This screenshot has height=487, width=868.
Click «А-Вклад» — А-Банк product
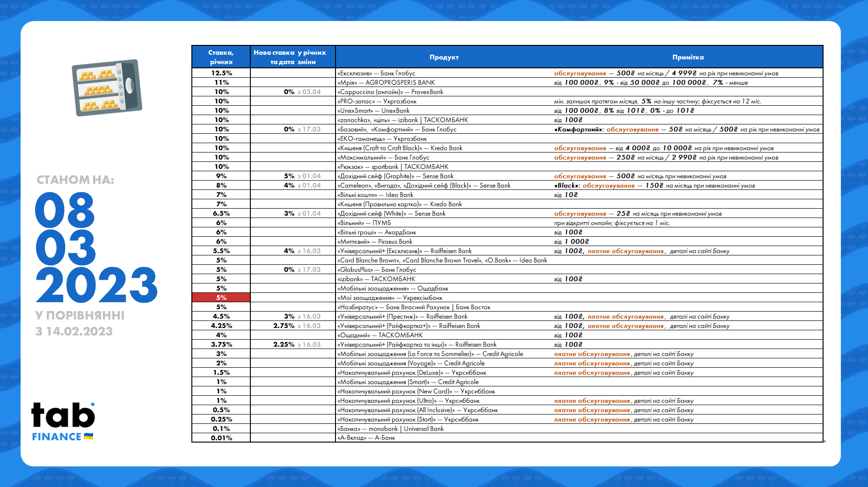(366, 438)
